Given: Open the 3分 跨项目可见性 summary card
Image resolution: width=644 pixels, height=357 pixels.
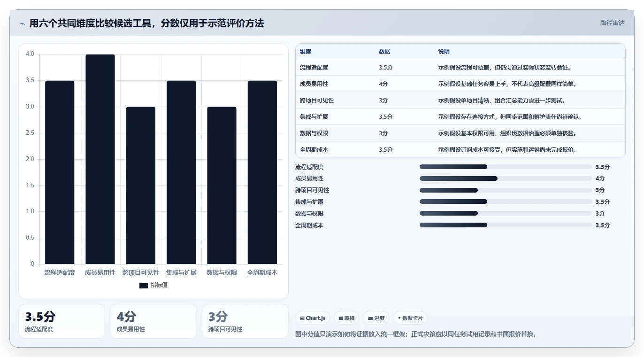Looking at the screenshot, I should pos(245,321).
